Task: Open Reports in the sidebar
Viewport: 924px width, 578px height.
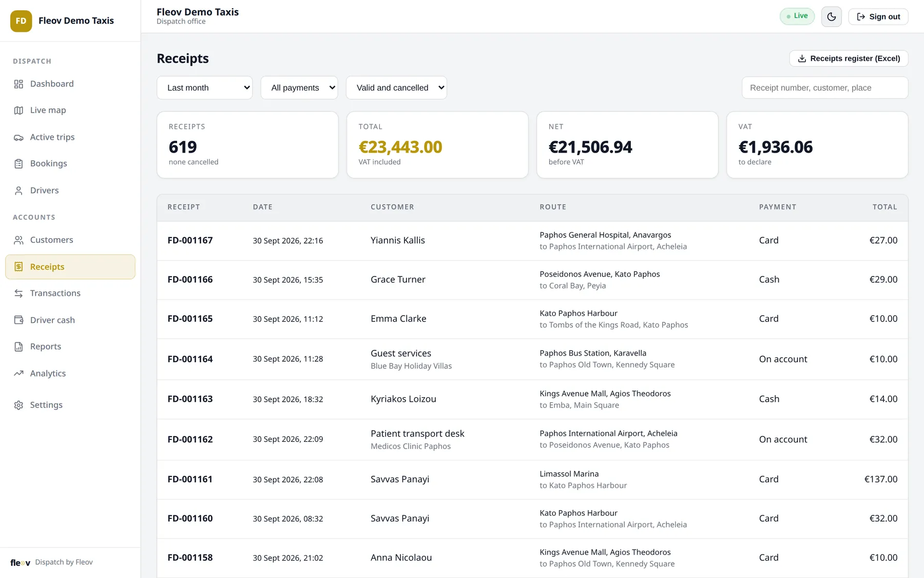Action: point(70,347)
